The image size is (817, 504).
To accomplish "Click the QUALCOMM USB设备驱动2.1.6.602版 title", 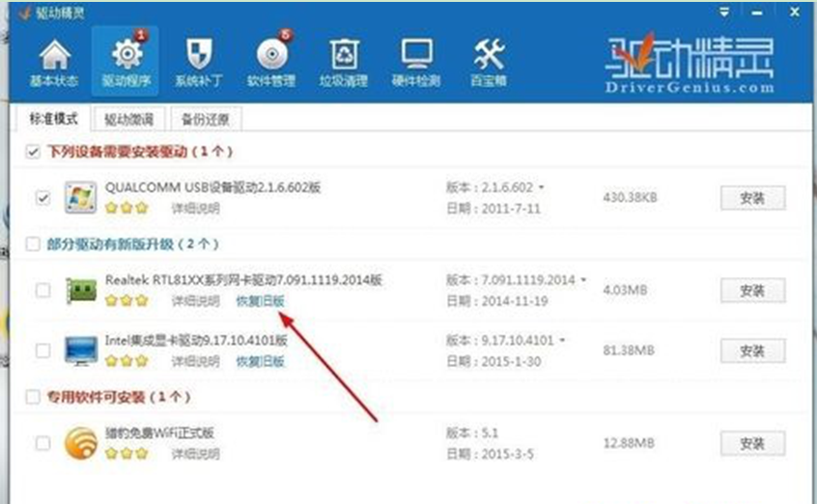I will coord(213,187).
